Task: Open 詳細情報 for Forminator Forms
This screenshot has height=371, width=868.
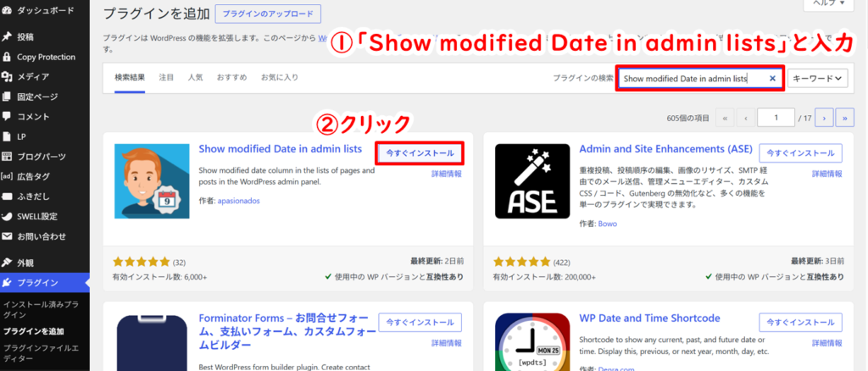Action: (x=447, y=343)
